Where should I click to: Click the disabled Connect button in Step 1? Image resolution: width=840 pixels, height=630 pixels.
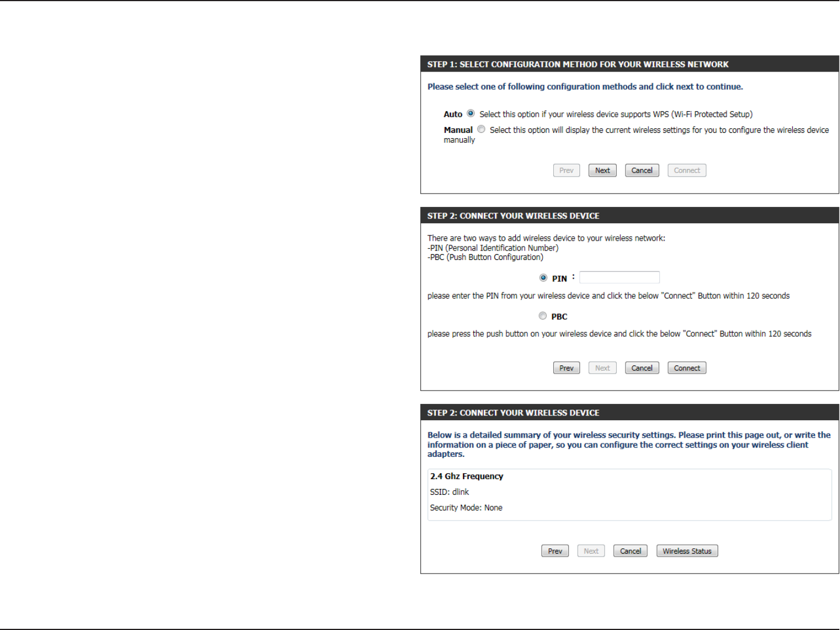tap(687, 171)
